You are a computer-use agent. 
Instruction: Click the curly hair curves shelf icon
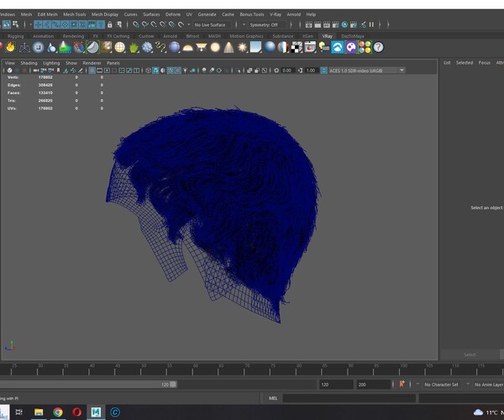point(160,47)
